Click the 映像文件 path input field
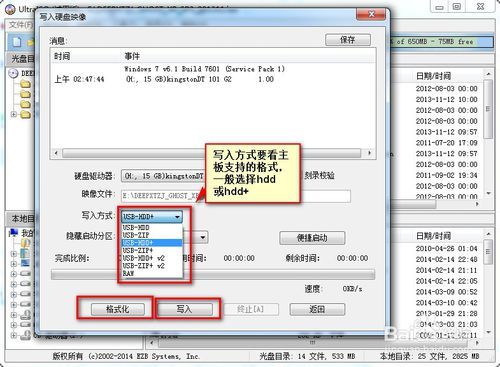This screenshot has width=500, height=367. pos(236,196)
